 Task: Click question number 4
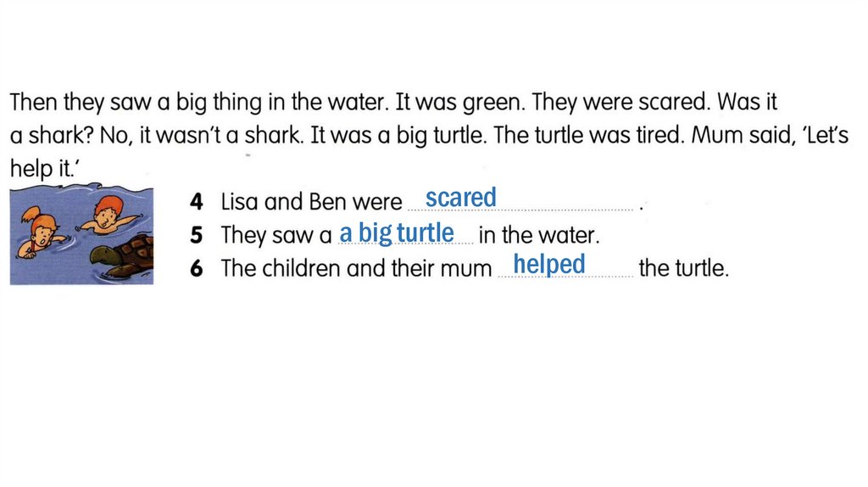click(197, 202)
